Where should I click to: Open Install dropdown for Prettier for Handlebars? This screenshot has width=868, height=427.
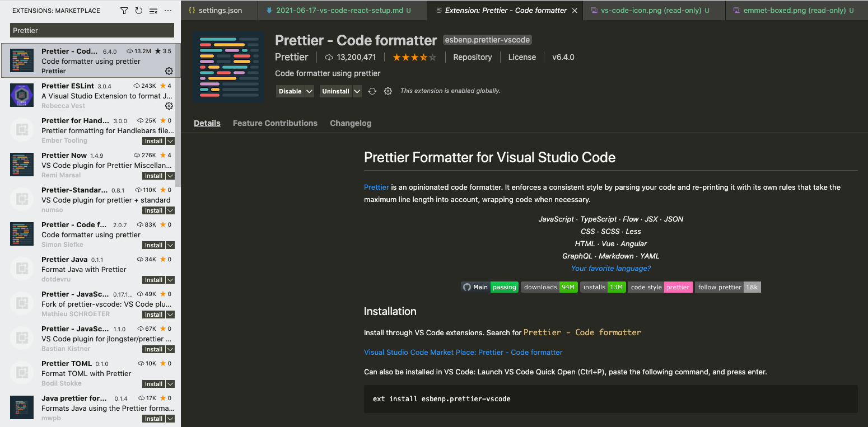170,141
